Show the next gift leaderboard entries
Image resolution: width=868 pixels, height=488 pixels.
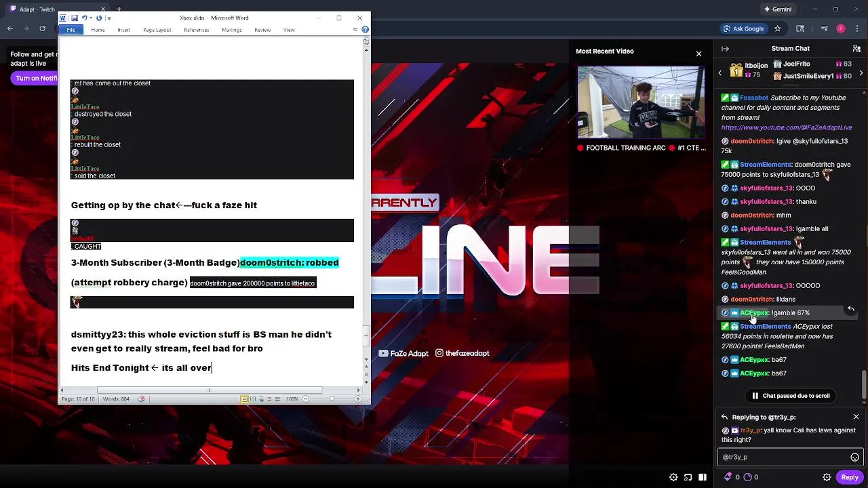(x=861, y=72)
